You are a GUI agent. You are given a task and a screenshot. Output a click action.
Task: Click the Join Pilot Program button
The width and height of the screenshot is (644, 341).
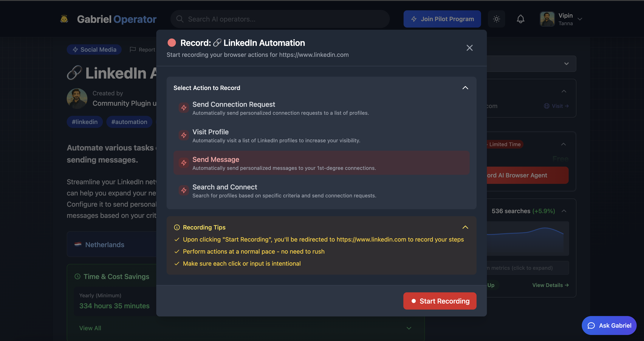[442, 19]
